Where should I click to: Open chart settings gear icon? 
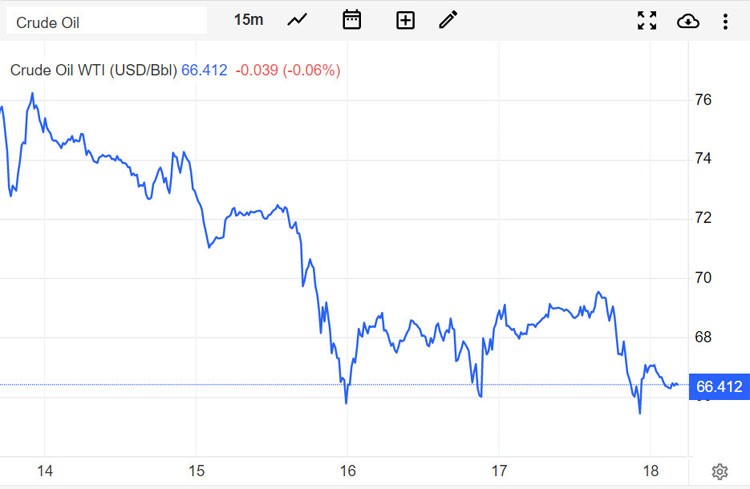click(x=719, y=471)
